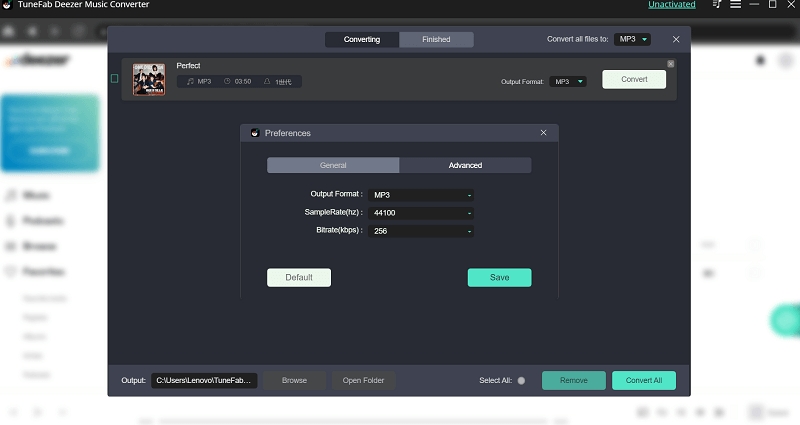800x425 pixels.
Task: Click the Perfect album cover thumbnail
Action: (x=150, y=80)
